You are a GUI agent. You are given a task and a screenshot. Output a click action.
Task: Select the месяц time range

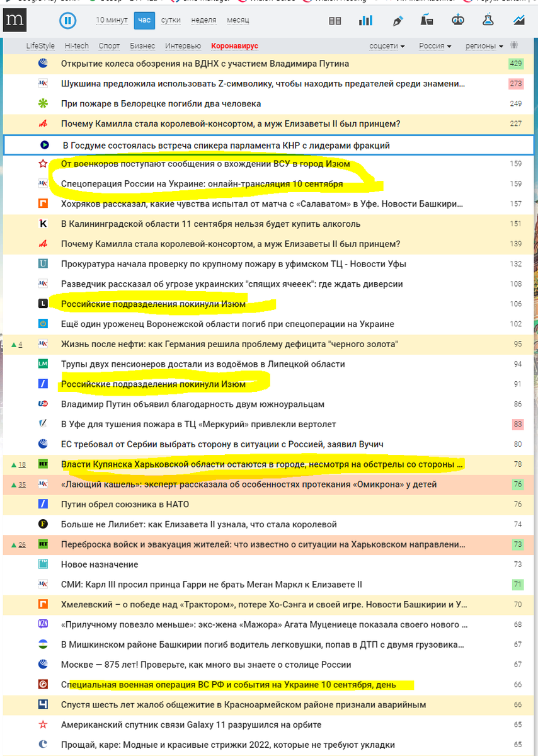tap(238, 20)
